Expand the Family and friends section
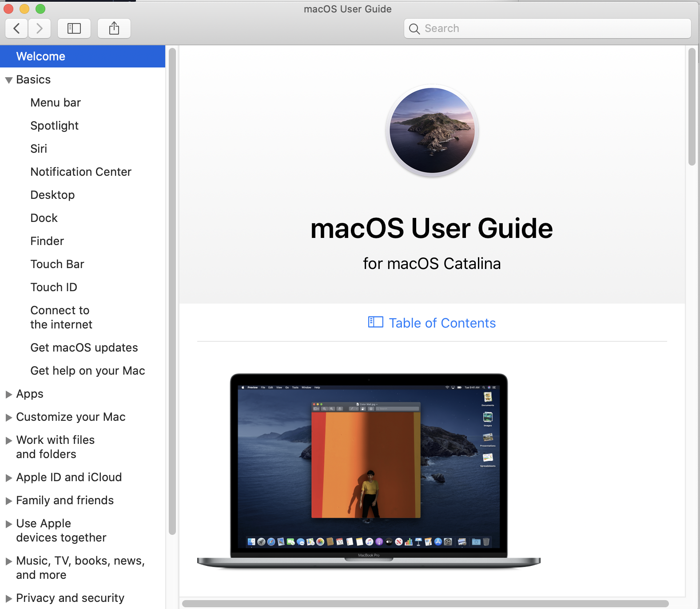Viewport: 700px width, 609px height. [8, 501]
